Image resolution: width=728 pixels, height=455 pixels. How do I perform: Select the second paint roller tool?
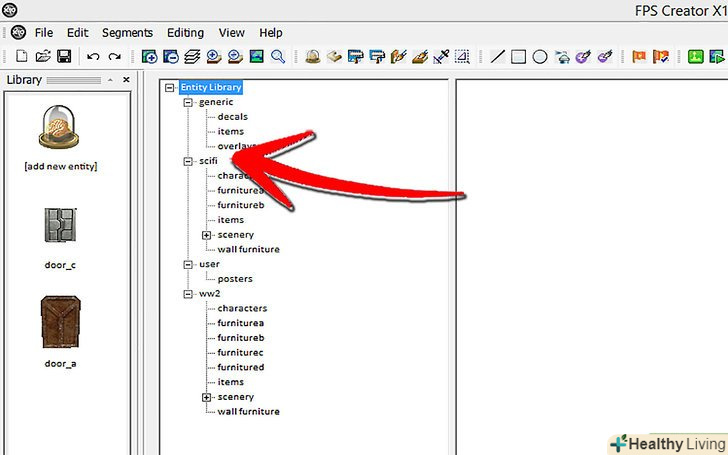tap(377, 57)
